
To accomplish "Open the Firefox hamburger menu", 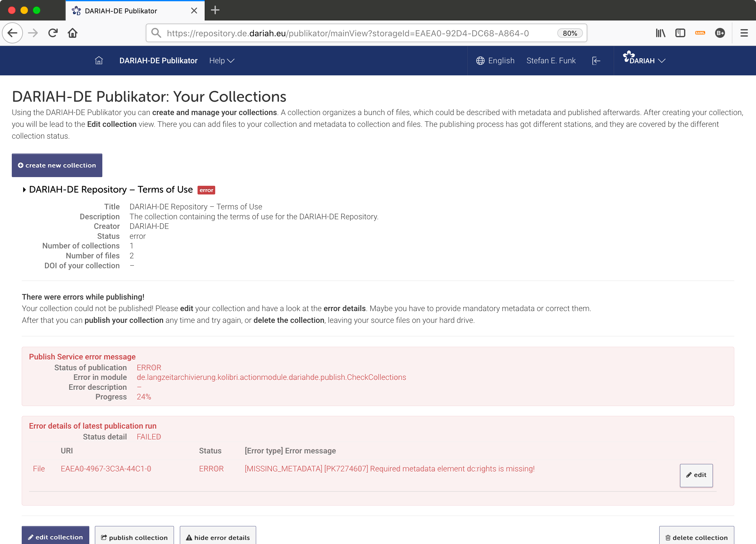I will pyautogui.click(x=744, y=33).
